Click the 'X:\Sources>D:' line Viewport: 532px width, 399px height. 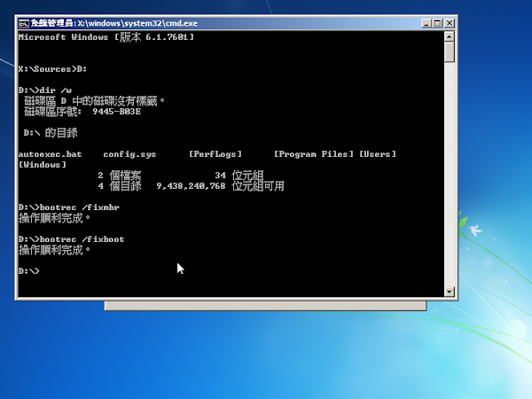point(52,69)
